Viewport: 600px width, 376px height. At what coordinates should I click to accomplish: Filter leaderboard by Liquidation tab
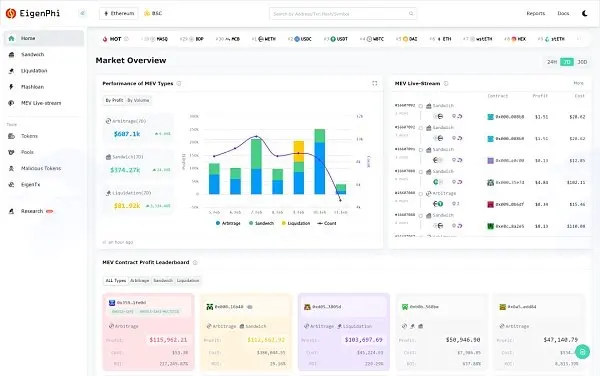click(x=188, y=280)
